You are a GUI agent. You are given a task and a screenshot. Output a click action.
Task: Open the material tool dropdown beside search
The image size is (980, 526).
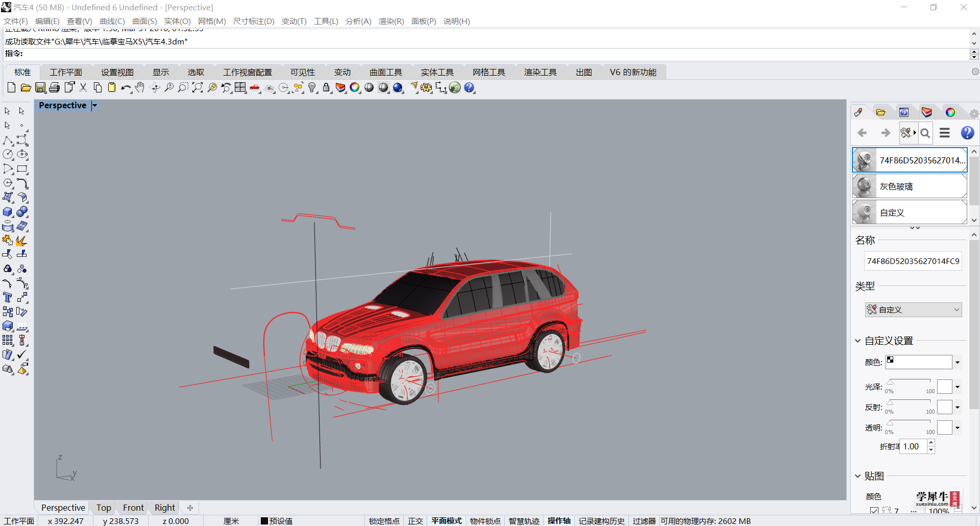pos(908,133)
